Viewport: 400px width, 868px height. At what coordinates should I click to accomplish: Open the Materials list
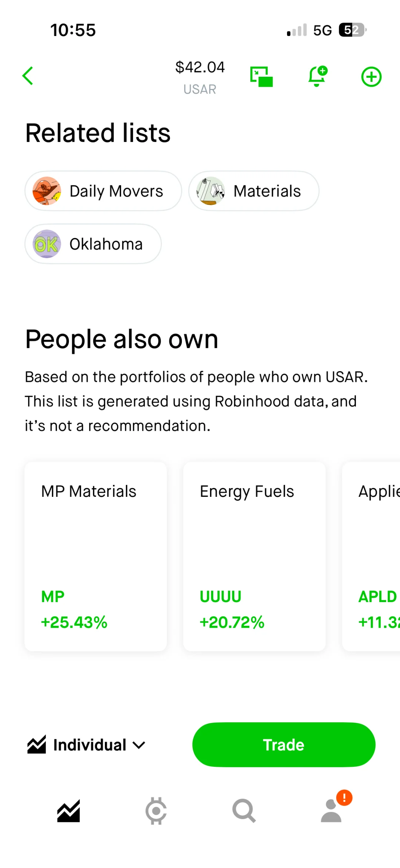(x=254, y=191)
